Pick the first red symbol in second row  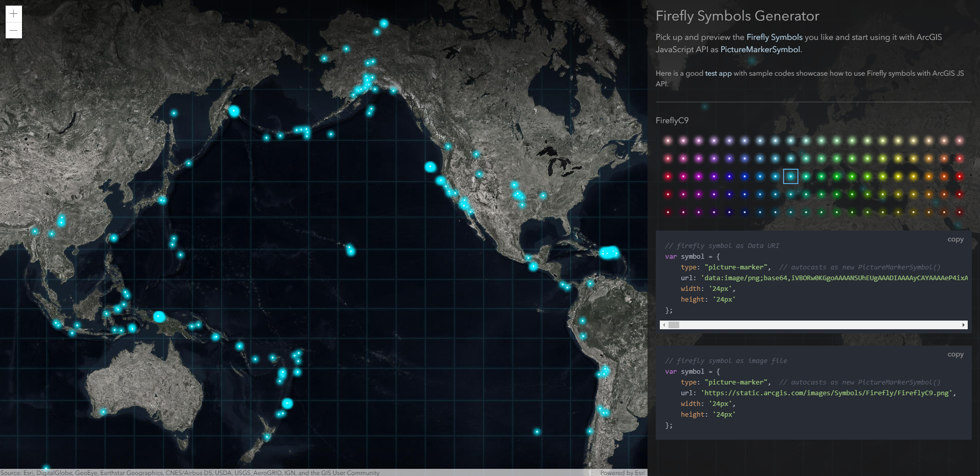click(668, 158)
